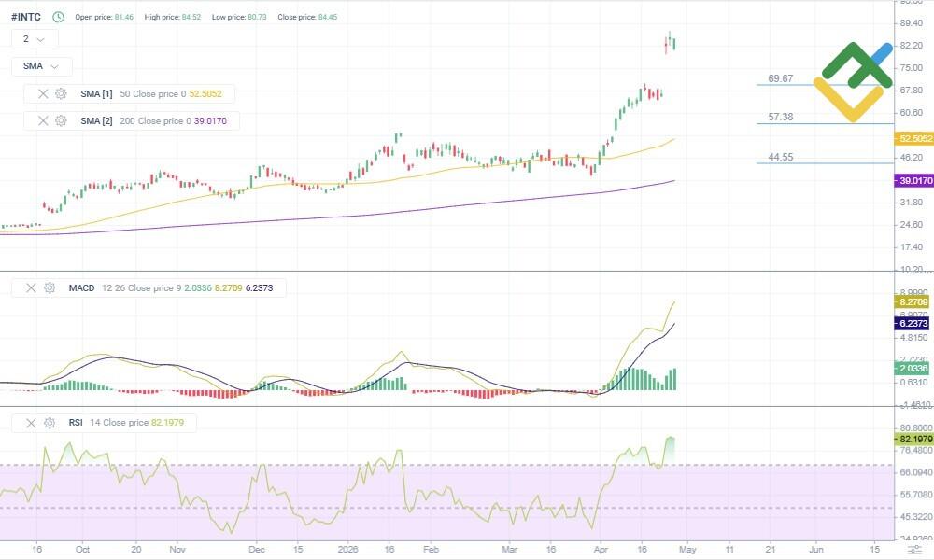This screenshot has width=934, height=560.
Task: Remove the SMA [2] indicator
Action: pos(43,120)
